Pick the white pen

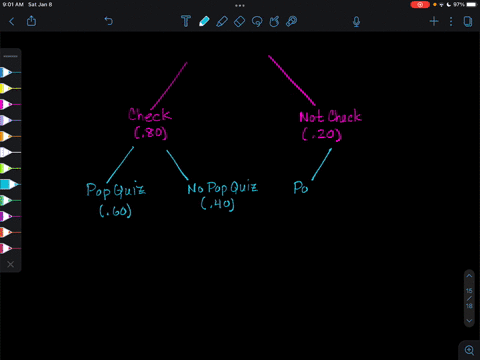(9, 152)
